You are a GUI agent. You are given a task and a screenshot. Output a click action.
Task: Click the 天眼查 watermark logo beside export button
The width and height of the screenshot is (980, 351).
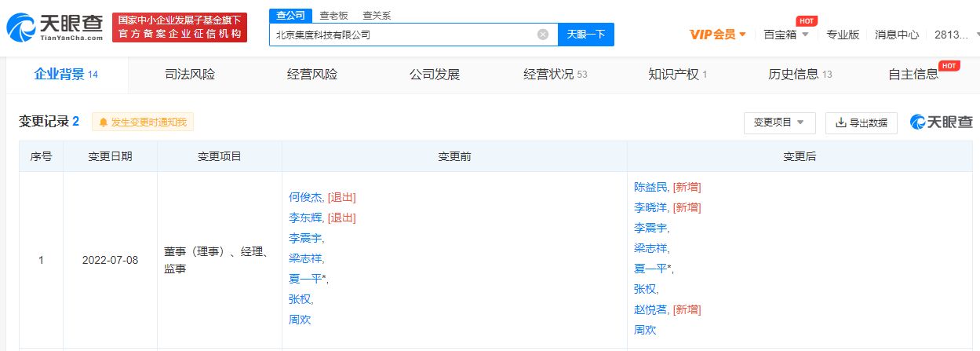(941, 122)
